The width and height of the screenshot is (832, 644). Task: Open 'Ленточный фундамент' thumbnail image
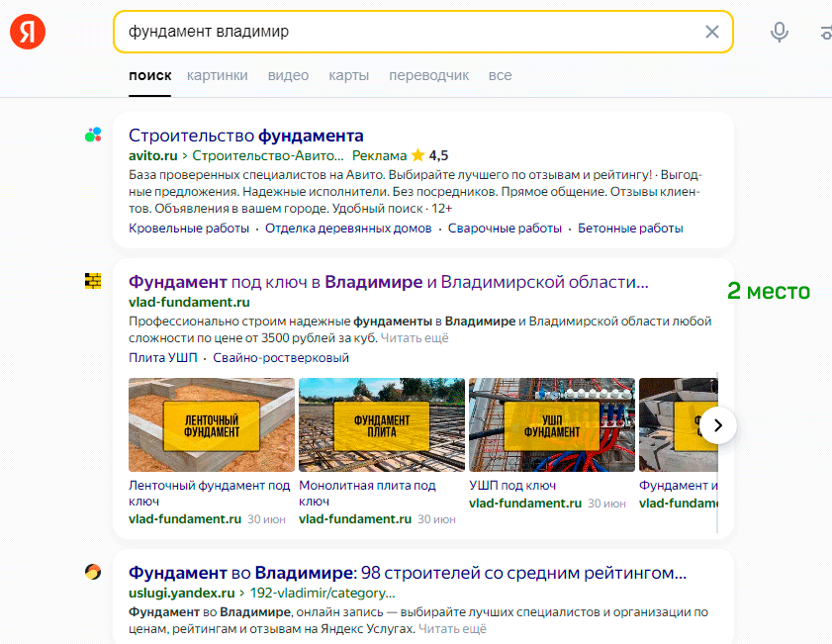tap(212, 424)
